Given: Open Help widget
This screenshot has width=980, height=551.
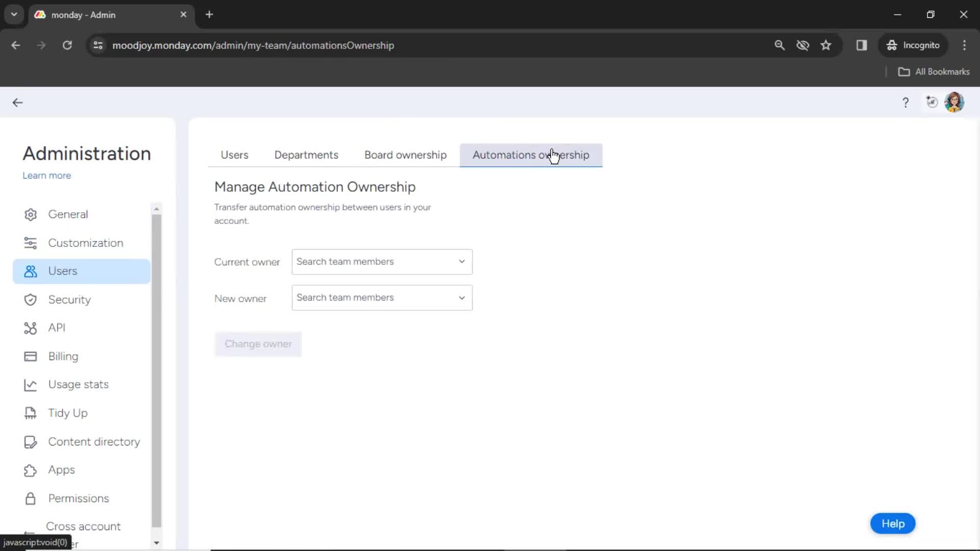Looking at the screenshot, I should 893,523.
